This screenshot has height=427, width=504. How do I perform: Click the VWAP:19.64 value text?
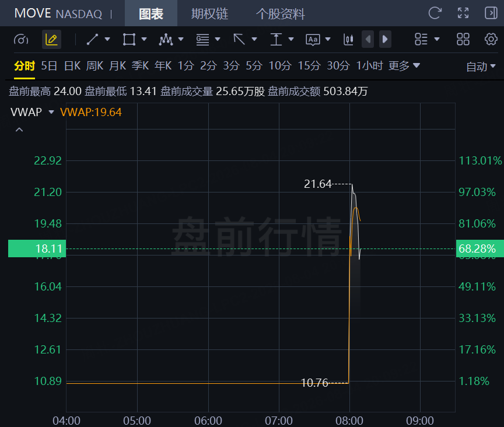91,112
